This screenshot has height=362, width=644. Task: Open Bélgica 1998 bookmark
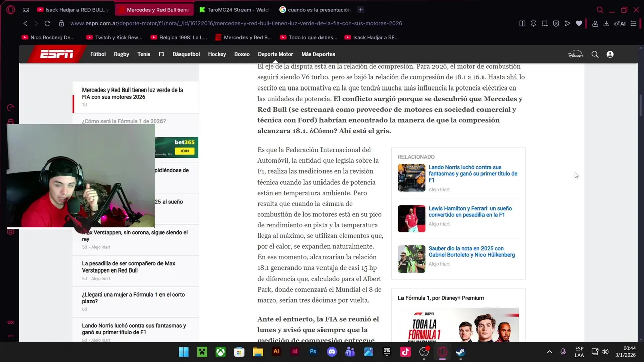point(179,37)
